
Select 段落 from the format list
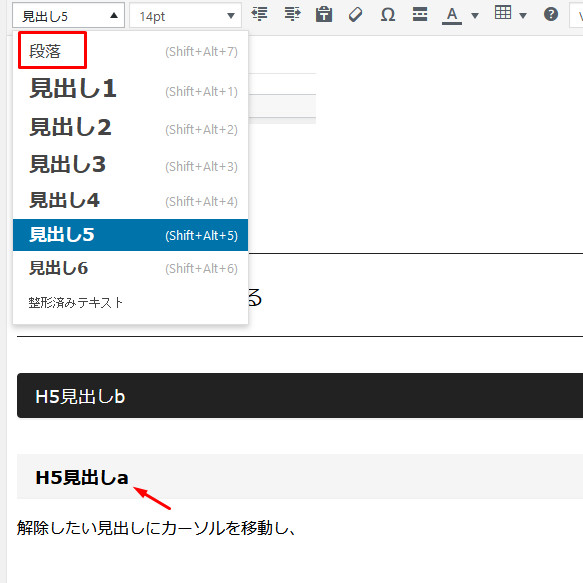(131, 51)
